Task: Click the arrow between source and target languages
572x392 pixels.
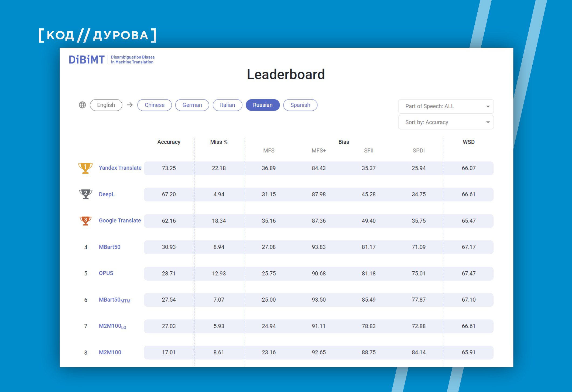Action: [130, 105]
